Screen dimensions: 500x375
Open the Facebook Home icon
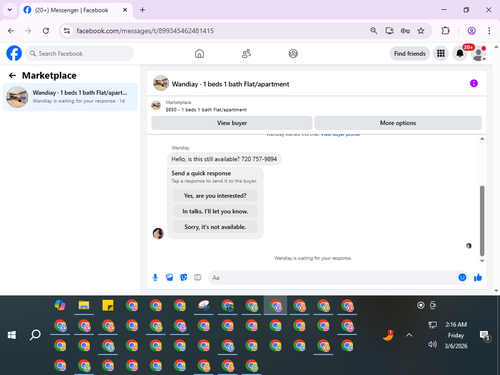pyautogui.click(x=199, y=53)
